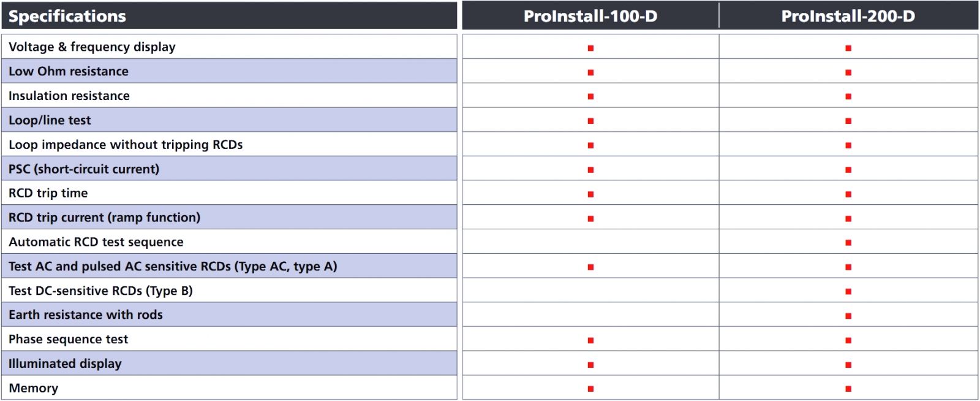Select the ProInstall-100-D column header
This screenshot has width=980, height=401.
[590, 16]
